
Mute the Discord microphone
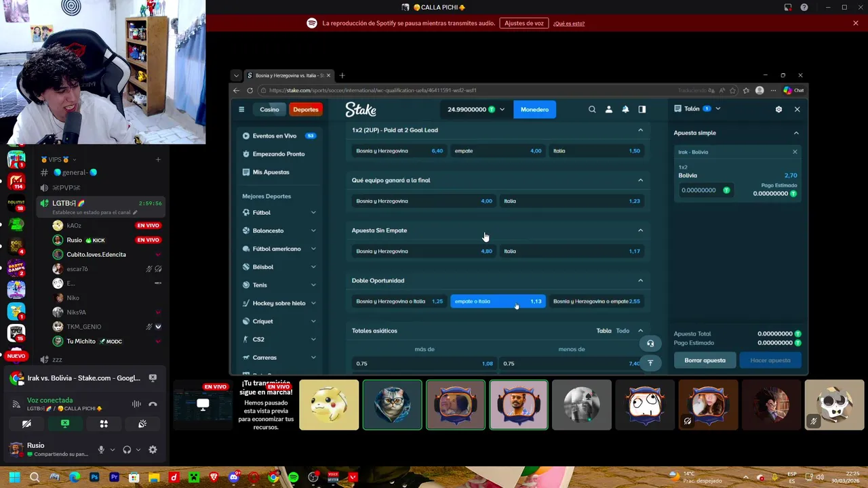point(101,449)
